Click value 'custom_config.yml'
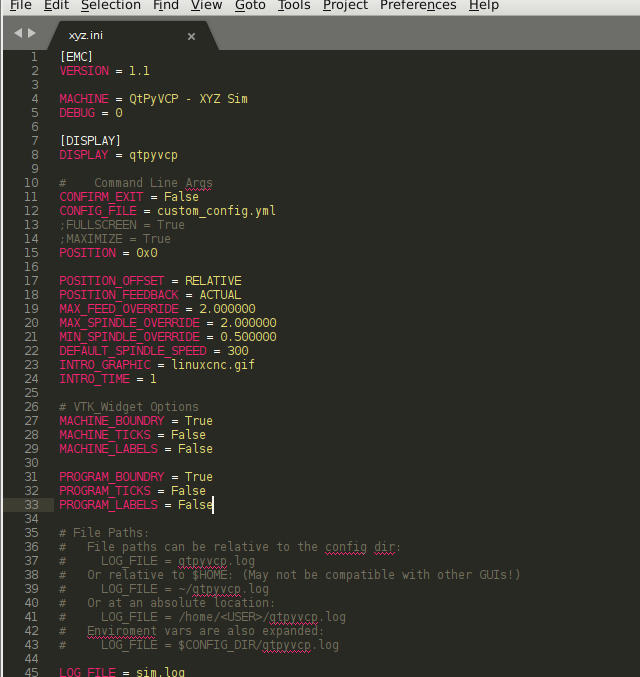This screenshot has width=640, height=677. pos(216,211)
